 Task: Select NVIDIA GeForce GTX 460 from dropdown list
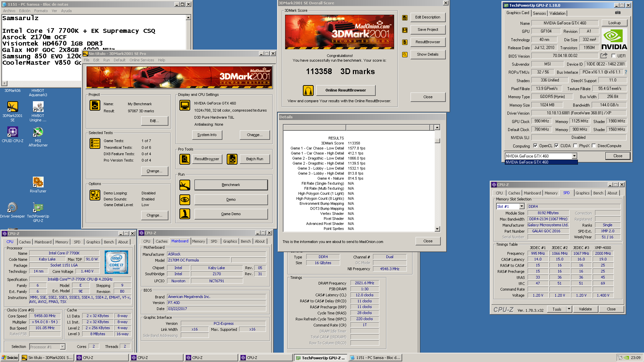click(541, 162)
